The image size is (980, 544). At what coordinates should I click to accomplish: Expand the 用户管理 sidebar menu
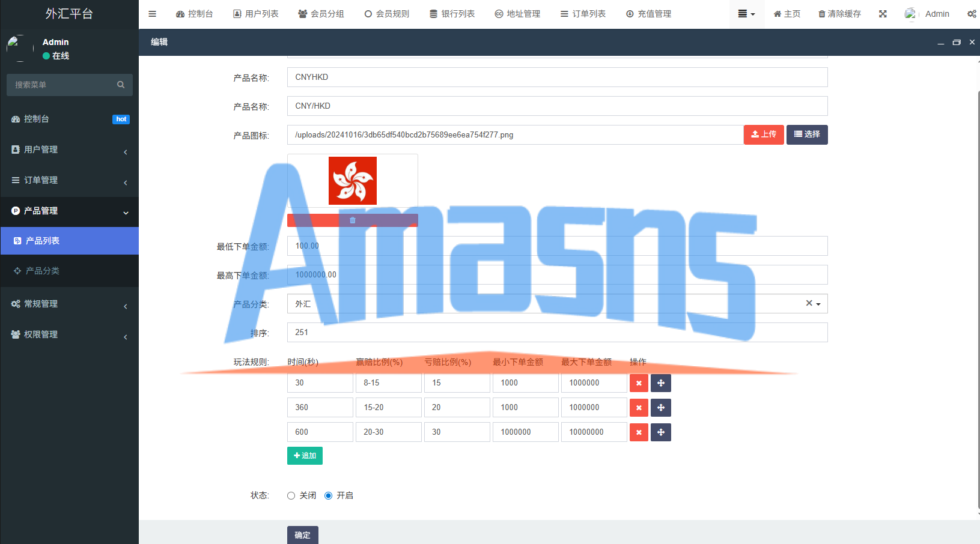pyautogui.click(x=70, y=150)
